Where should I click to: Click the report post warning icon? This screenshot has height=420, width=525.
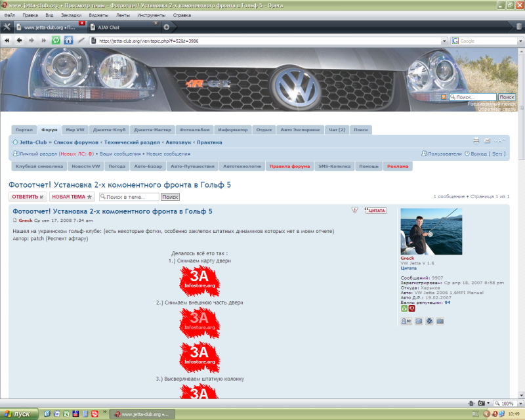click(354, 211)
